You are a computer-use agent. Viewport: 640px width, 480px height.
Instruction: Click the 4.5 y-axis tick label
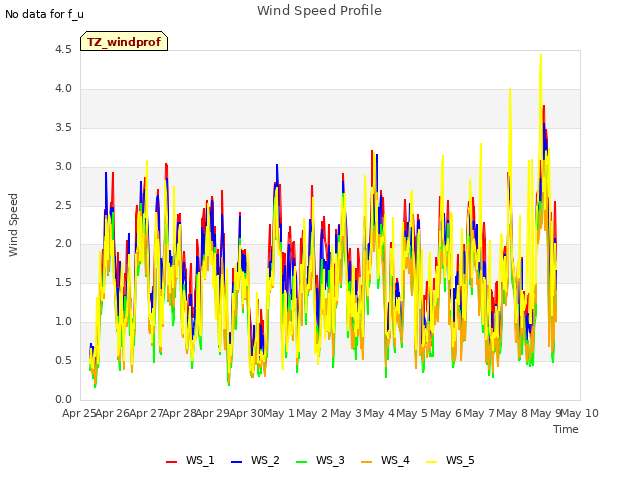click(63, 50)
